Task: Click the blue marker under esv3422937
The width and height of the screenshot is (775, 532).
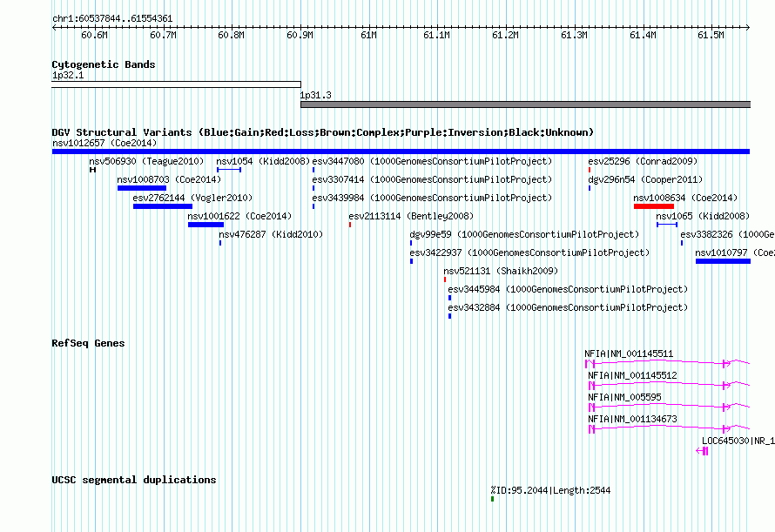Action: (x=411, y=261)
